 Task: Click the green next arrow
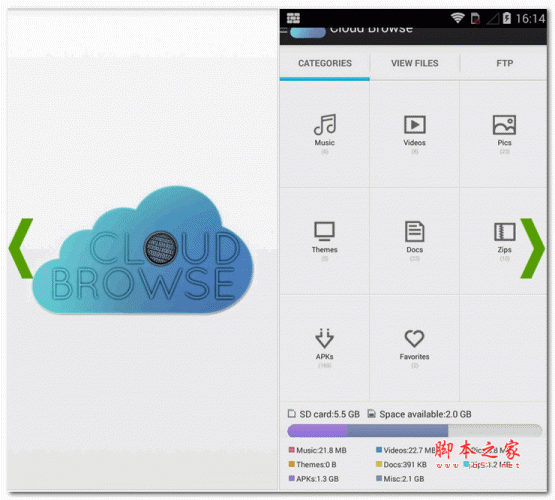[532, 248]
